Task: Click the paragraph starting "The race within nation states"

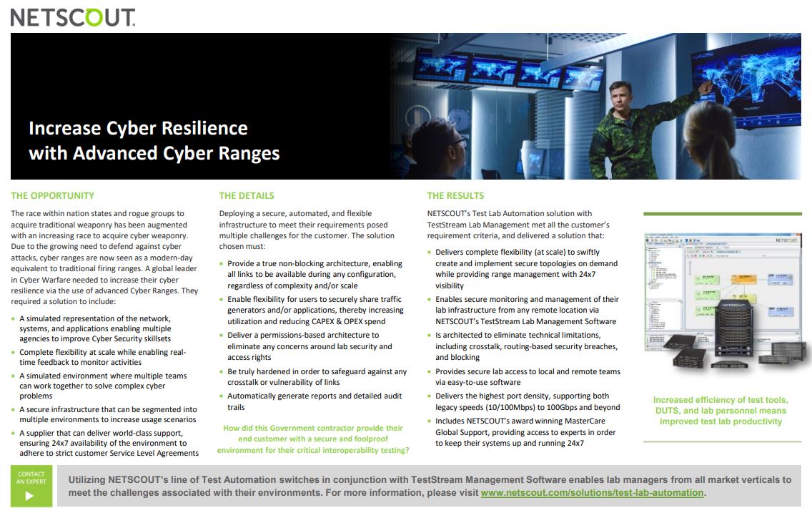Action: click(104, 258)
